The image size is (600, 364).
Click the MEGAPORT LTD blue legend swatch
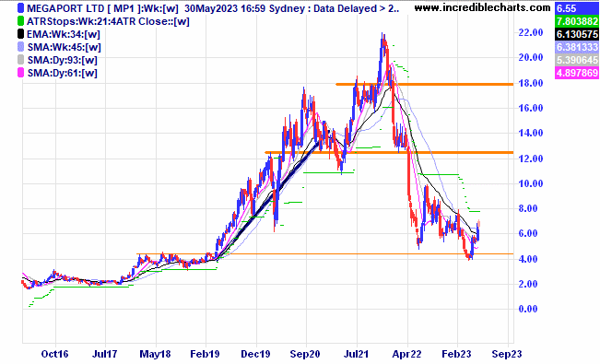click(x=20, y=8)
